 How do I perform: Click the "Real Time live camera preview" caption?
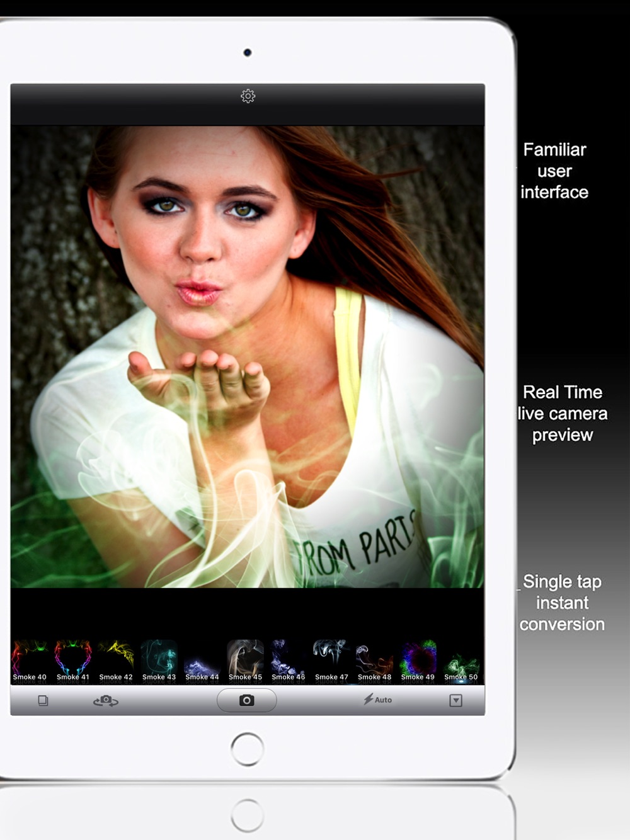coord(563,414)
